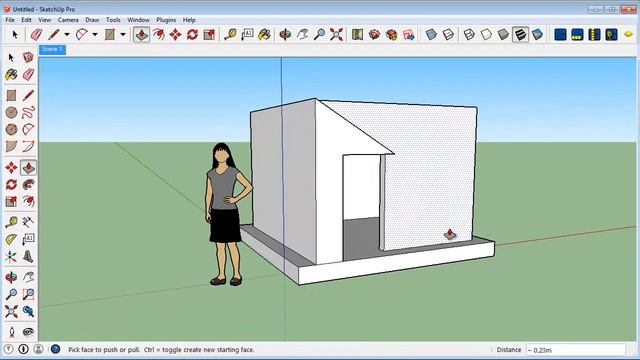The image size is (640, 360).
Task: Open the Add Location map icon
Action: tap(357, 35)
